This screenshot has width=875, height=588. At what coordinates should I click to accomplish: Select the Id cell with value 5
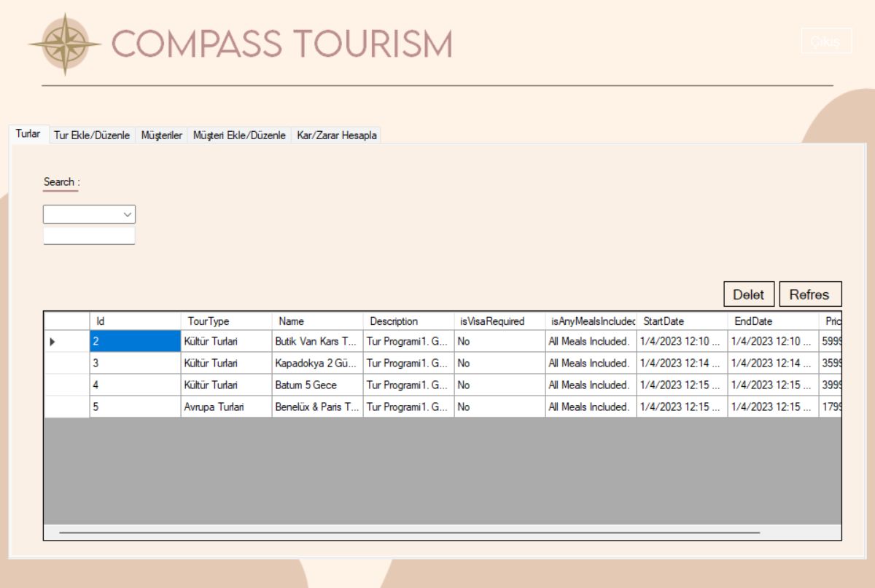(x=135, y=407)
